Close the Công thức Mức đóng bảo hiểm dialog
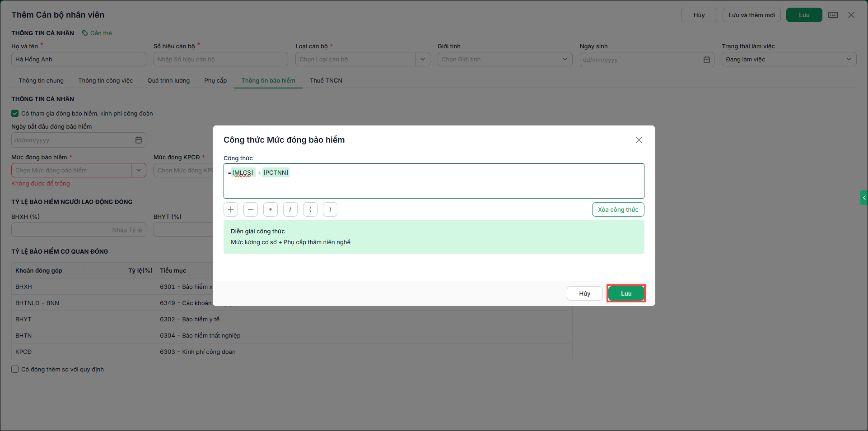The width and height of the screenshot is (868, 431). tap(639, 140)
